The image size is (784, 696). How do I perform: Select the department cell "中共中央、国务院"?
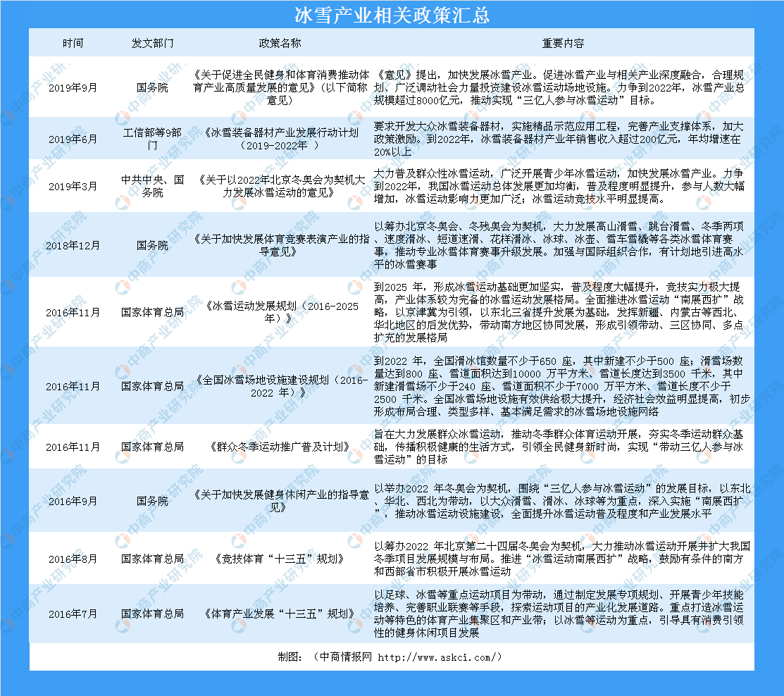[x=152, y=186]
